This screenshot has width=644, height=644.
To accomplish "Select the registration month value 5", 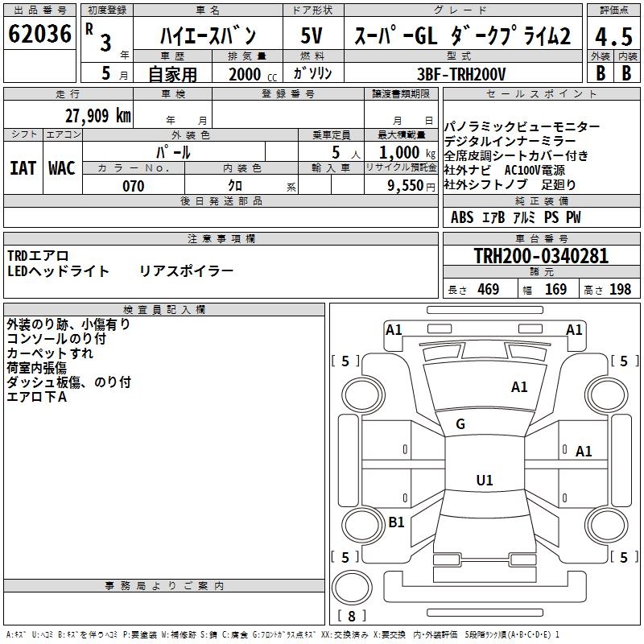I will point(106,73).
